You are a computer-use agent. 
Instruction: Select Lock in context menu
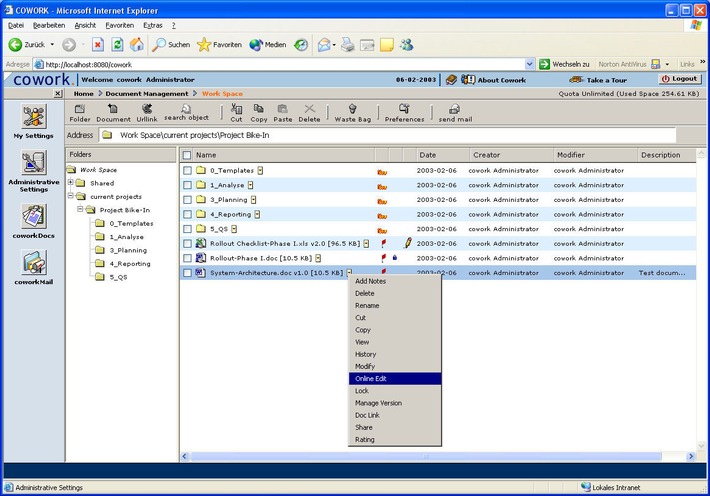pyautogui.click(x=395, y=390)
